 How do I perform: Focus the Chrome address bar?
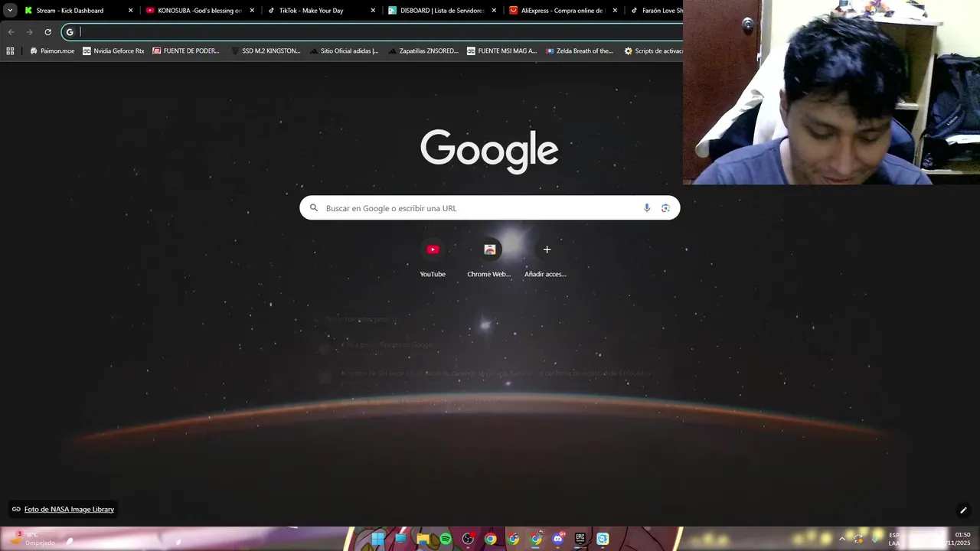pos(372,32)
